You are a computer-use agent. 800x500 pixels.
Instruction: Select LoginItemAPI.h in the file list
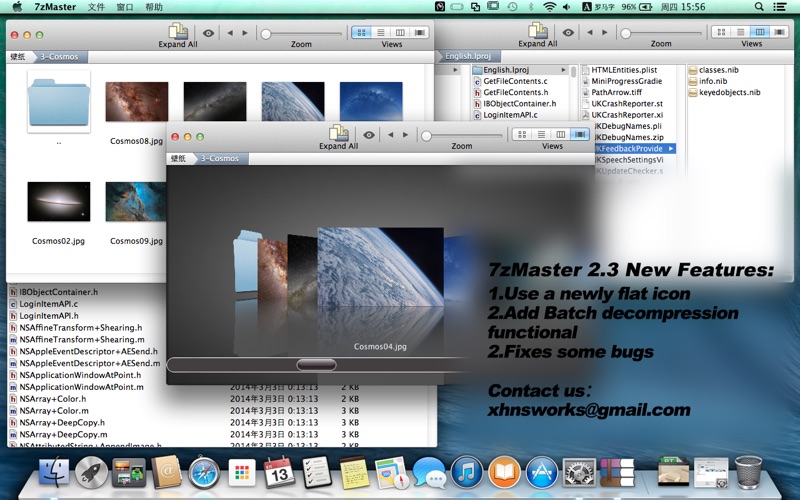pyautogui.click(x=49, y=316)
